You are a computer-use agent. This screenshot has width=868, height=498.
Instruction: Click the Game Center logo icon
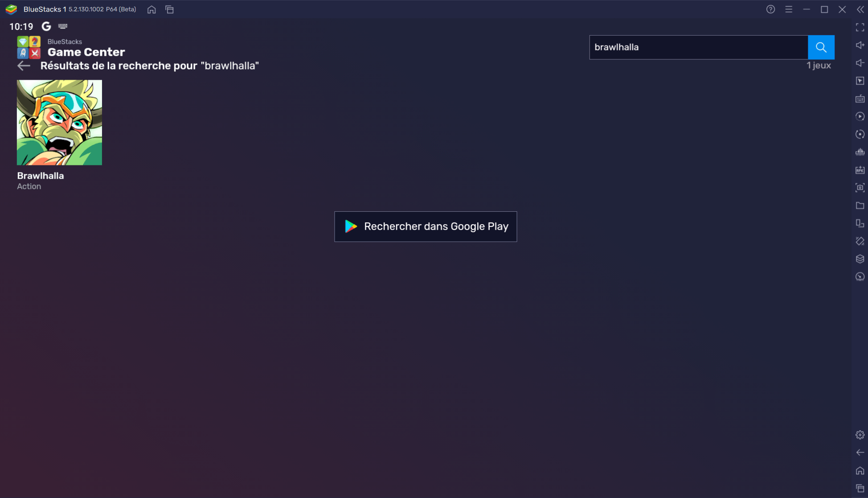(29, 47)
